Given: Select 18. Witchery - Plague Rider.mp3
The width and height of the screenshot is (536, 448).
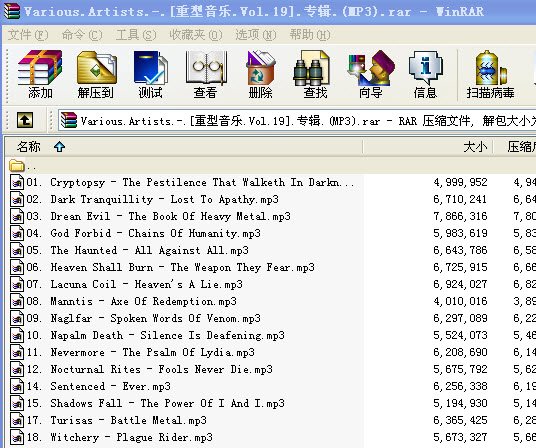Looking at the screenshot, I should pyautogui.click(x=119, y=437).
